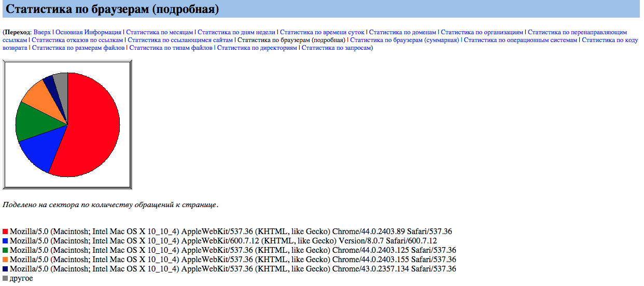Go to Статистика по операционным системам

click(520, 40)
